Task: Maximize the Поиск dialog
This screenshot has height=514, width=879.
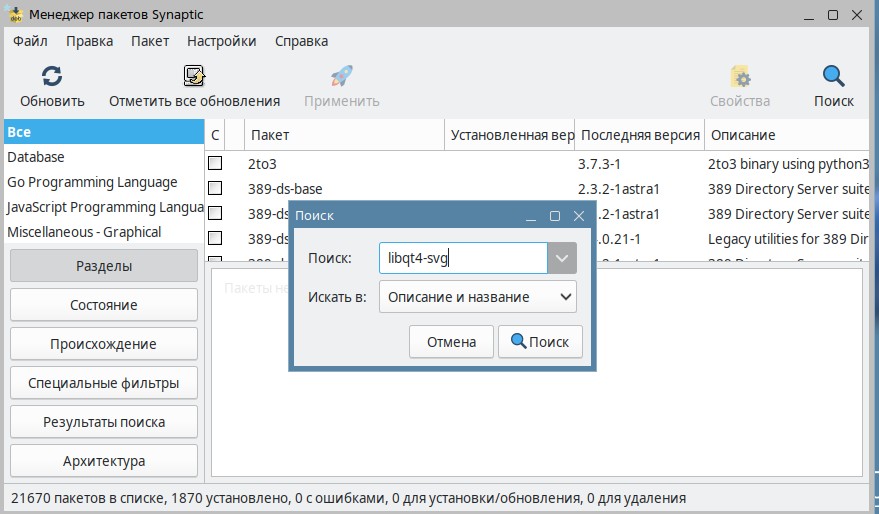Action: 554,216
